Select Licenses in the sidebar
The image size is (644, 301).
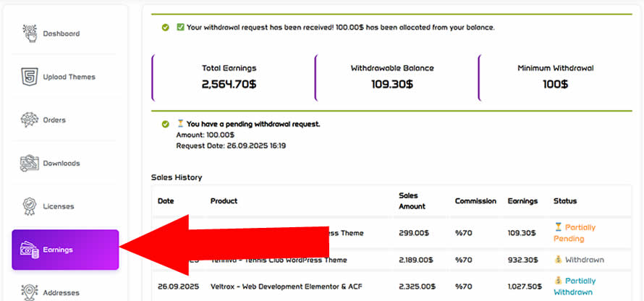tap(58, 207)
